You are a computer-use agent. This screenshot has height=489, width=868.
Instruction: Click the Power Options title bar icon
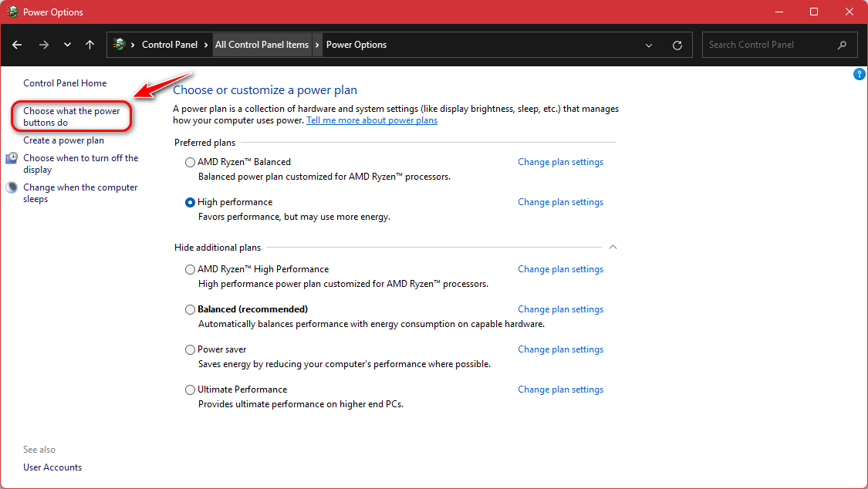click(12, 12)
